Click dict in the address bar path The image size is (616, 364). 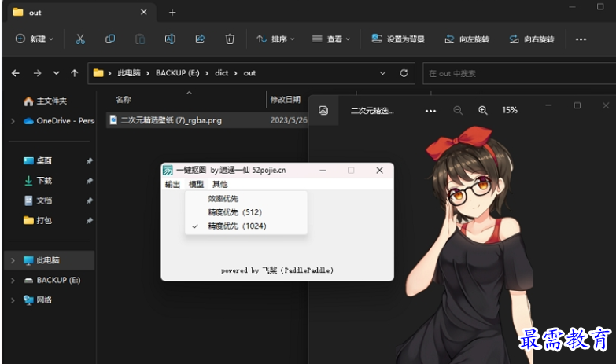222,73
